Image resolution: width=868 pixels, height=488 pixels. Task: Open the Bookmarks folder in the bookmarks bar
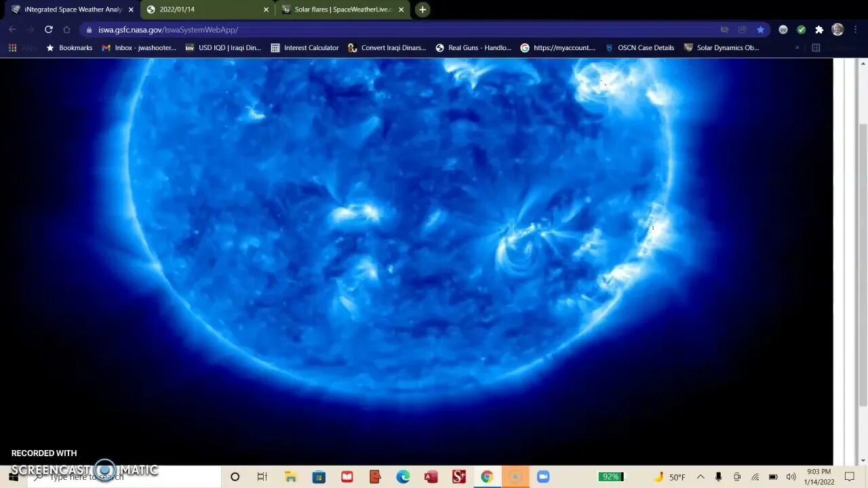[68, 48]
